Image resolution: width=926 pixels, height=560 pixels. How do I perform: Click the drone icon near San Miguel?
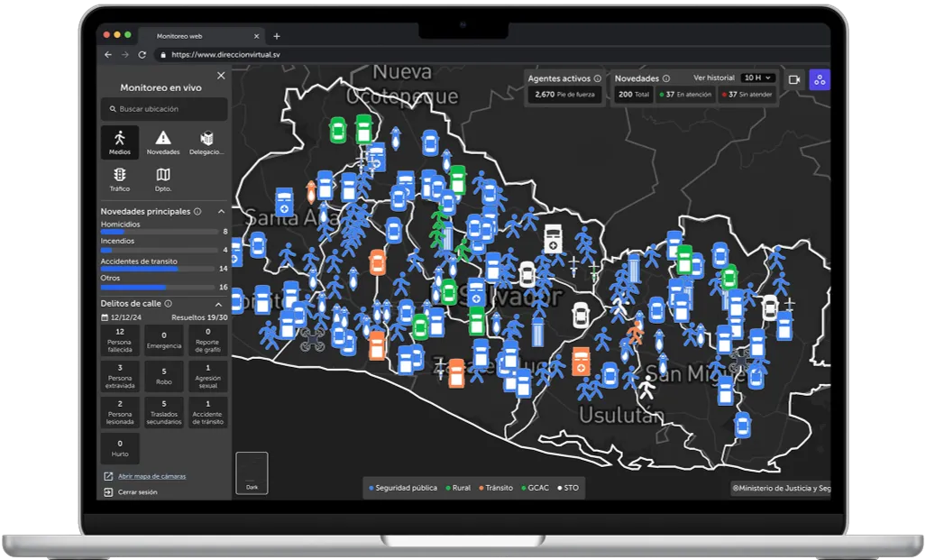[739, 359]
